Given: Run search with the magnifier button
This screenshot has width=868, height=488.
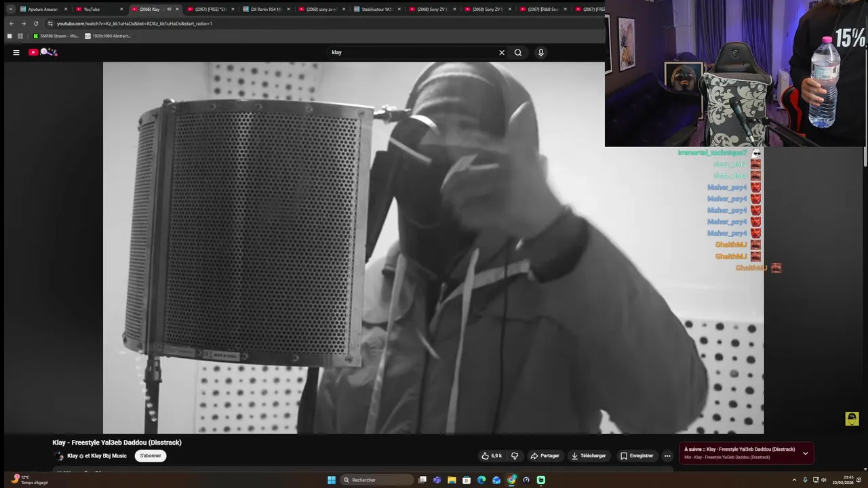Looking at the screenshot, I should click(x=518, y=52).
